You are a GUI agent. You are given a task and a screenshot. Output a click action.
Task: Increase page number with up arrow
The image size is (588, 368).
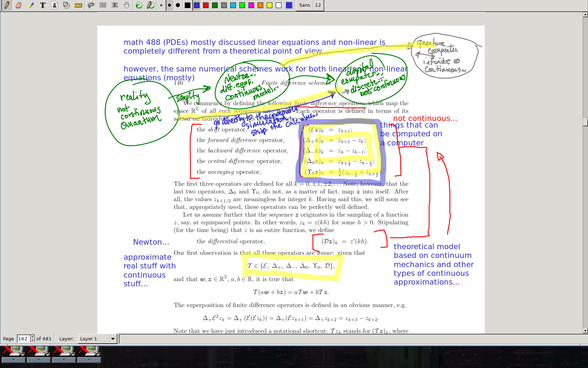coord(33,337)
